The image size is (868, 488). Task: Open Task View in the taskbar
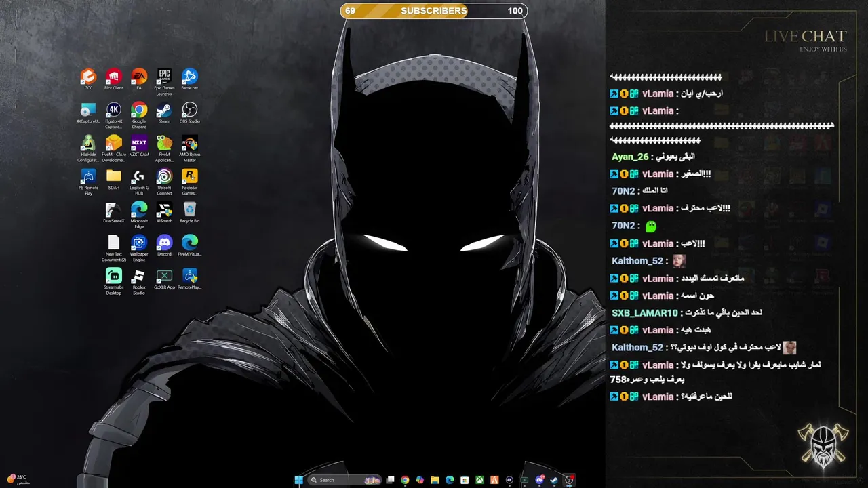pyautogui.click(x=390, y=480)
